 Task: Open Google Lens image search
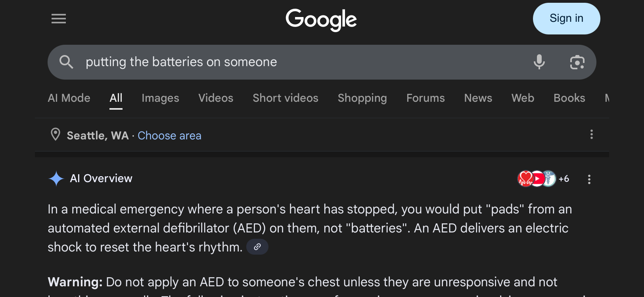pos(577,62)
